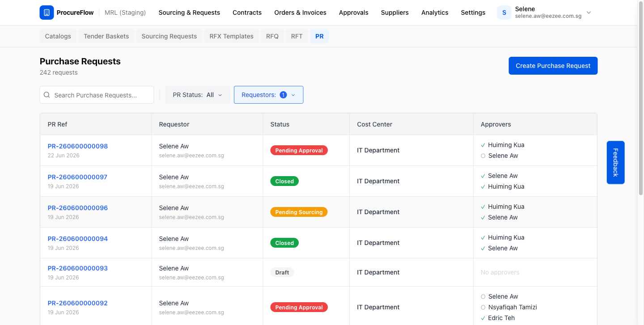Open purchase request PR-260600000092
The image size is (644, 325).
[78, 303]
